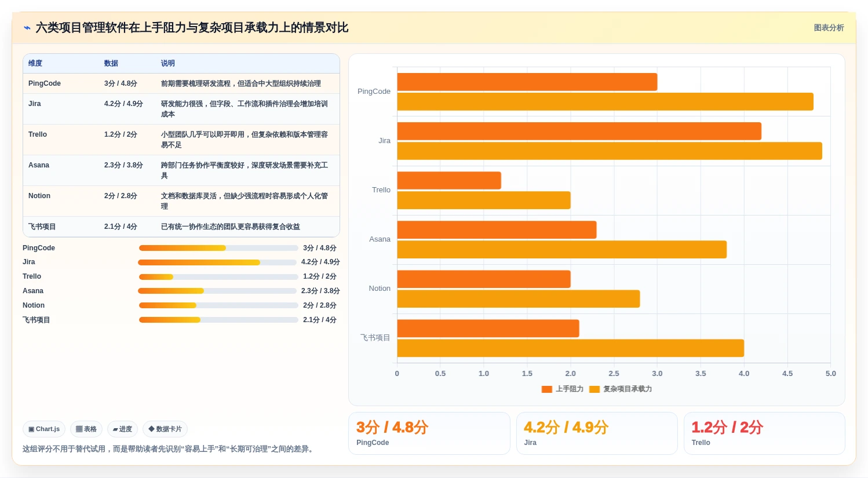Viewport: 868px width, 478px height.
Task: Select the Chart.js tag chip
Action: pyautogui.click(x=44, y=429)
